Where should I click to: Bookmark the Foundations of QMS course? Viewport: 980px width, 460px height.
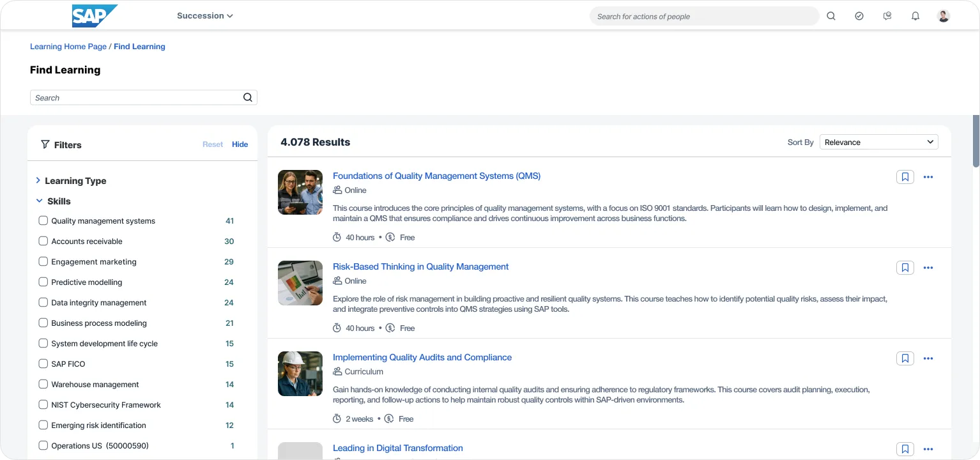click(905, 177)
